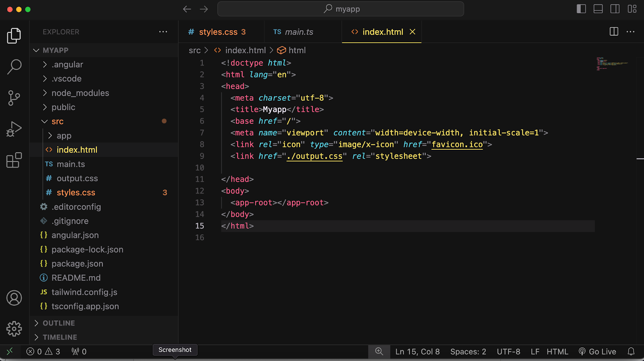Open the Accounts menu icon
The height and width of the screenshot is (361, 644).
(x=14, y=298)
